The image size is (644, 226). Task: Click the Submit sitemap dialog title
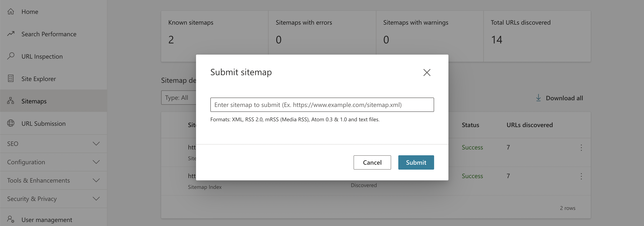pos(241,72)
